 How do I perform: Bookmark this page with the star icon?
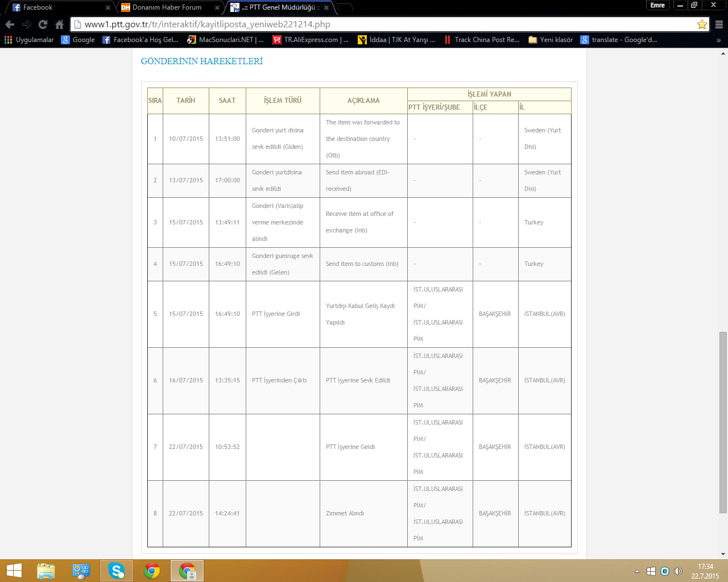(x=702, y=24)
